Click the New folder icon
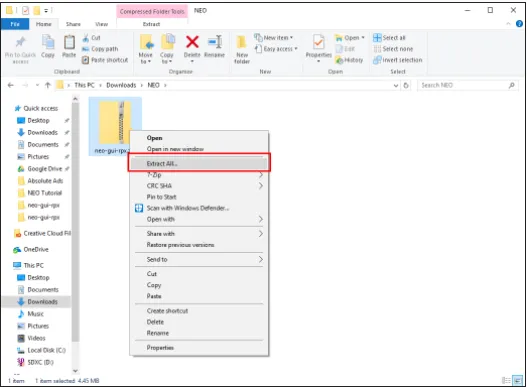The image size is (527, 387). click(242, 42)
